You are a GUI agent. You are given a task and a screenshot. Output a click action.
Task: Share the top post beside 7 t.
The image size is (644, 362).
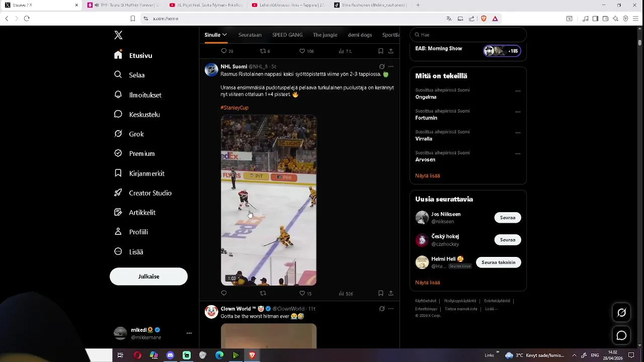tap(391, 51)
